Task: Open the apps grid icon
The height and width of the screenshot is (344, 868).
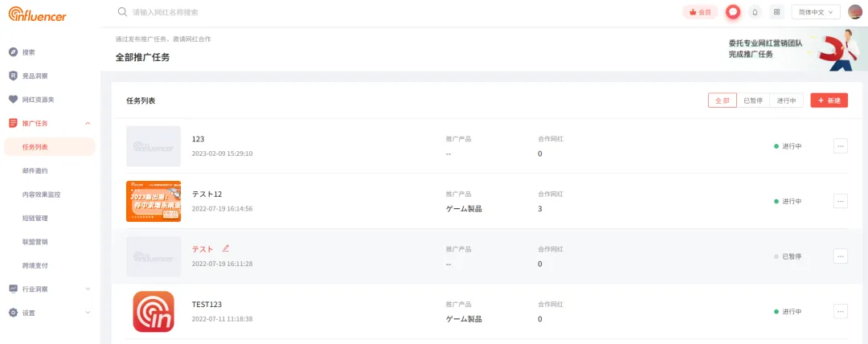Action: pyautogui.click(x=777, y=12)
